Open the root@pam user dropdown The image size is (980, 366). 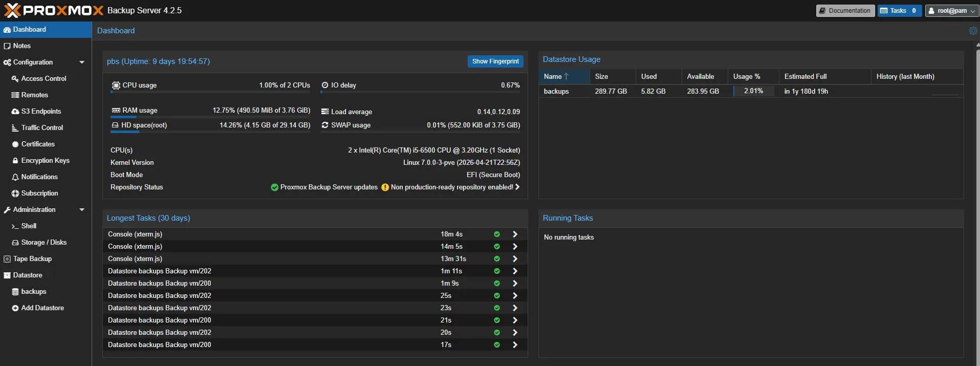pyautogui.click(x=952, y=11)
